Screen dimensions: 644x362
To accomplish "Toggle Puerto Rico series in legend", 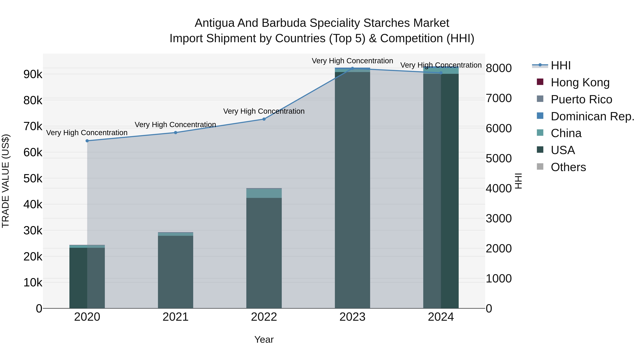I will (x=574, y=99).
